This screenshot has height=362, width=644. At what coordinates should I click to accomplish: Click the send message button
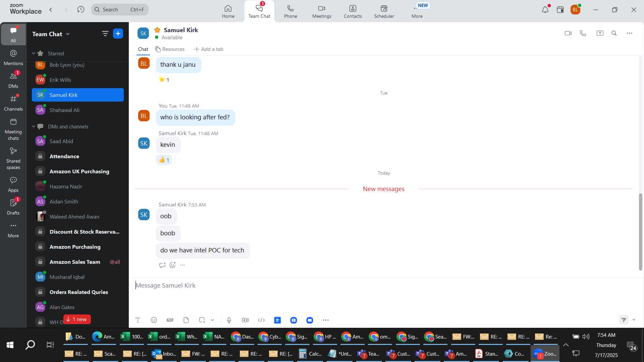click(x=624, y=320)
